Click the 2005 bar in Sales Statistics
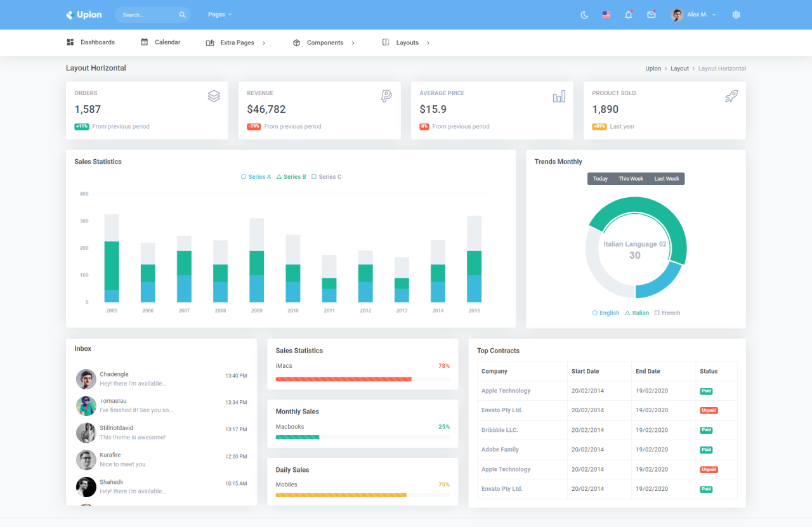 [112, 258]
